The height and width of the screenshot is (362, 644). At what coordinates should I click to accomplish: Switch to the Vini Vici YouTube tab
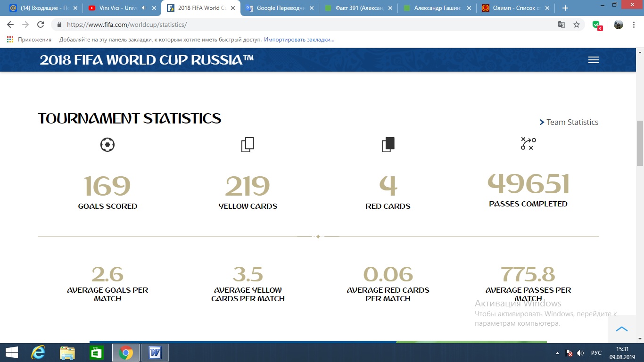122,8
